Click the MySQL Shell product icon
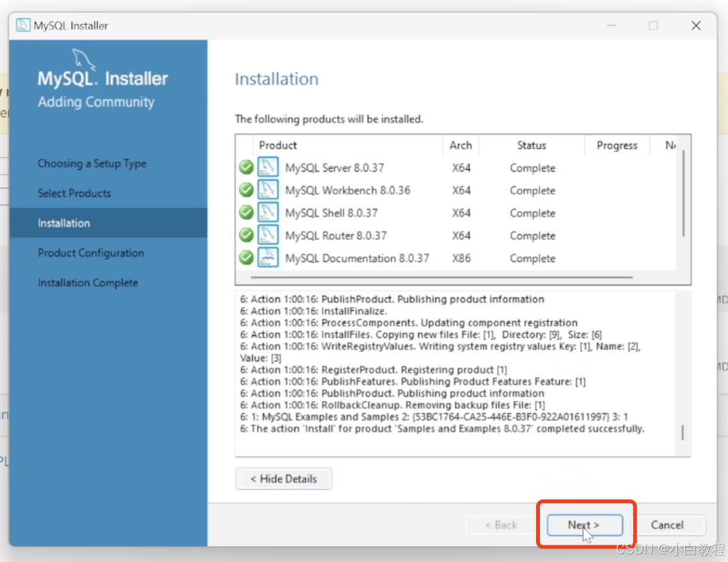The image size is (728, 562). tap(268, 213)
